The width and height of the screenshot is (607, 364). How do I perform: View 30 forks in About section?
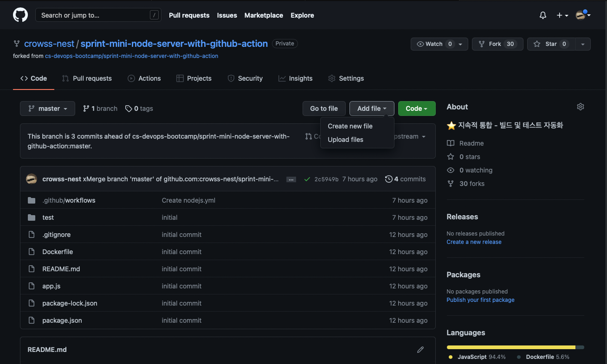coord(465,184)
